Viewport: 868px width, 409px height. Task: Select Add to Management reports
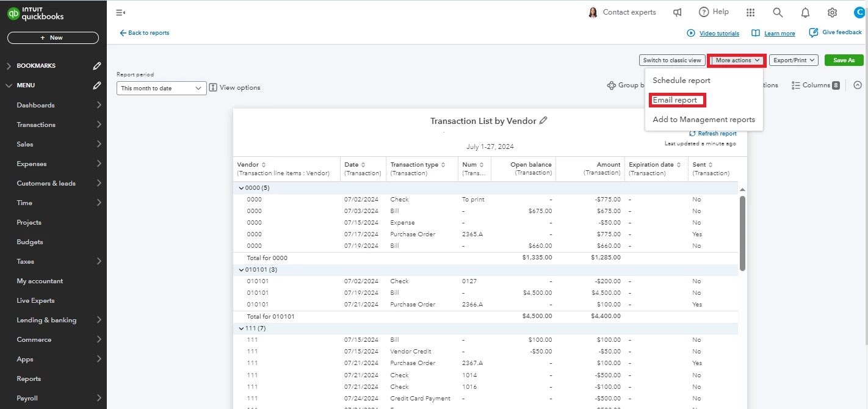click(x=704, y=120)
